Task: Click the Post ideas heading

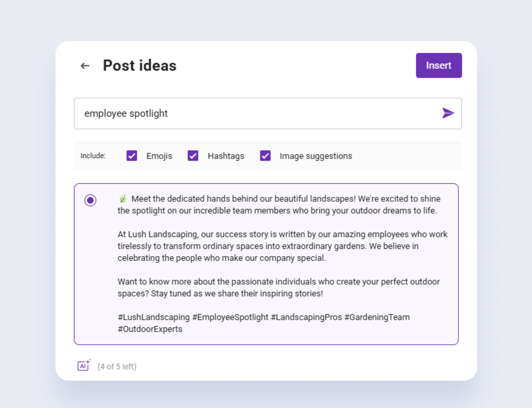Action: (x=139, y=66)
